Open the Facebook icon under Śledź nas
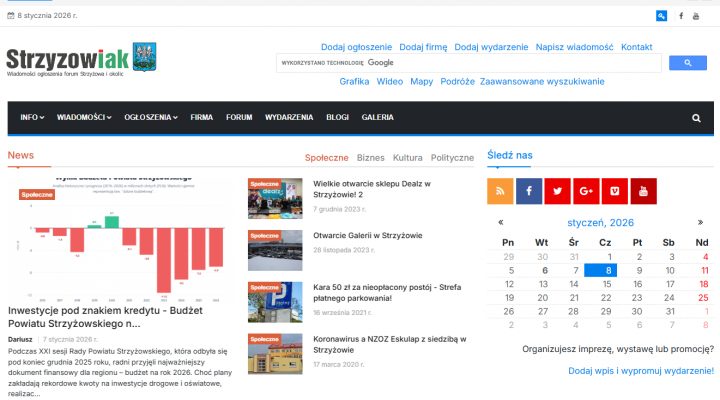This screenshot has width=720, height=400. point(529,190)
